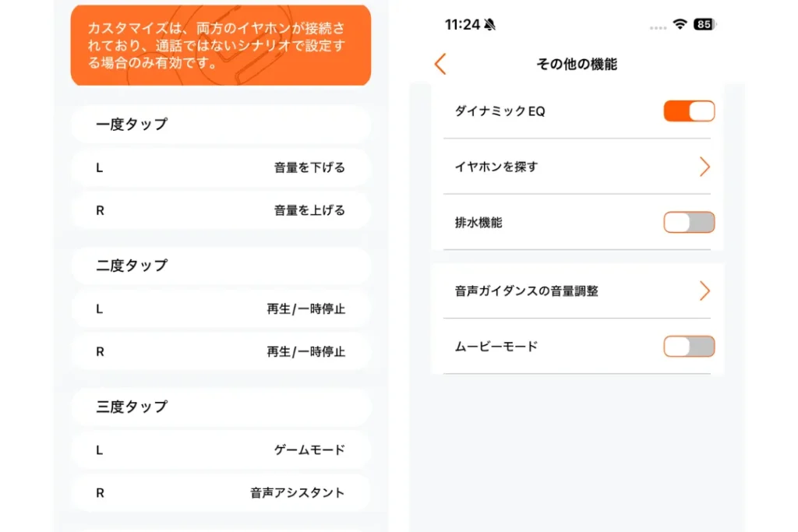Tap the chevron beside 音声ガイダンスの音量調整
The image size is (798, 532).
click(x=705, y=291)
